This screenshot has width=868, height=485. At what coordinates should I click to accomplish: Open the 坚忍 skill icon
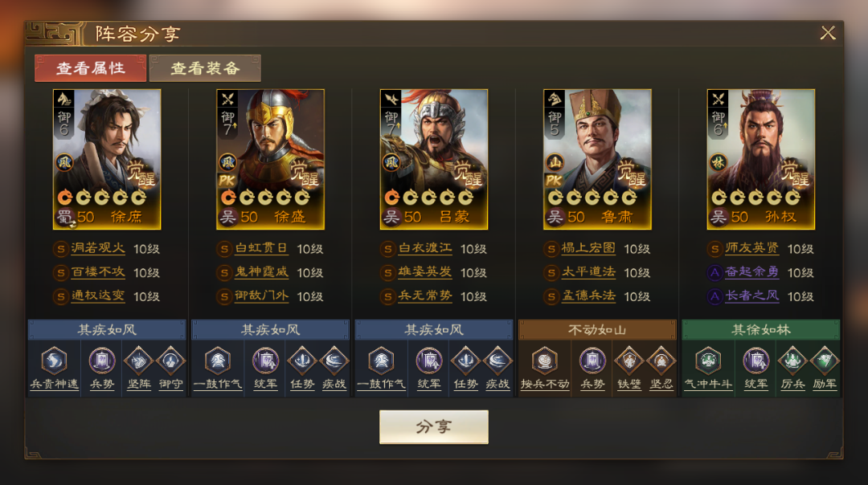[661, 361]
